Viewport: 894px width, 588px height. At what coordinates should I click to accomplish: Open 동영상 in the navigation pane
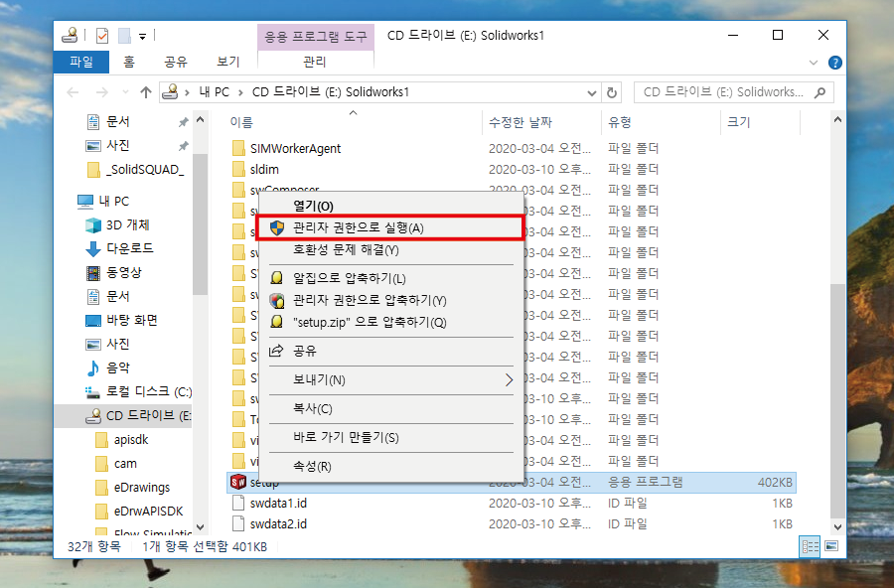point(124,272)
